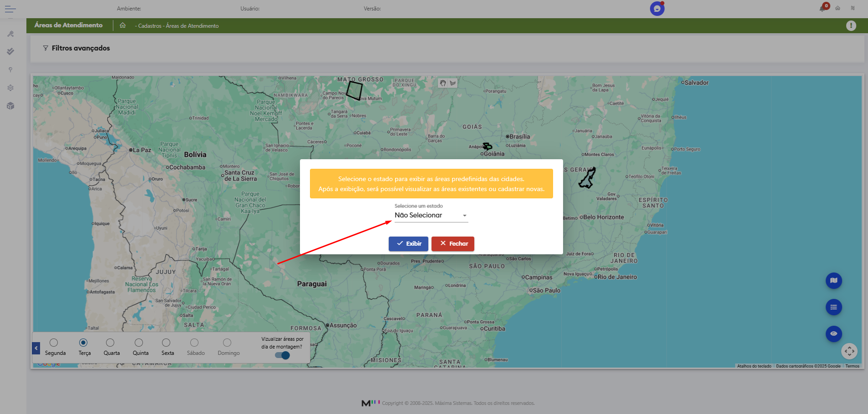Click the home icon in breadcrumb bar

point(122,25)
